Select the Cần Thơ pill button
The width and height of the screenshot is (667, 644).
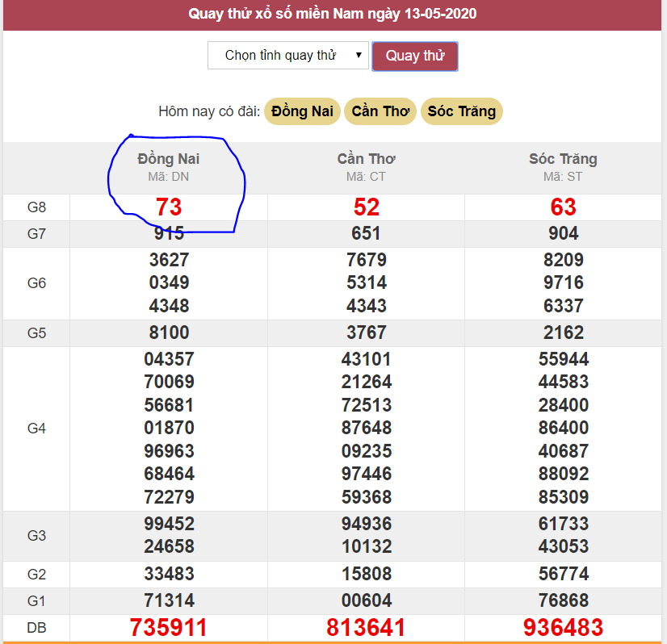(x=380, y=111)
